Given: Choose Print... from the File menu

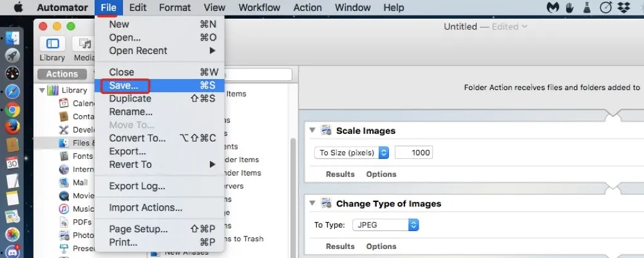Looking at the screenshot, I should [160, 242].
